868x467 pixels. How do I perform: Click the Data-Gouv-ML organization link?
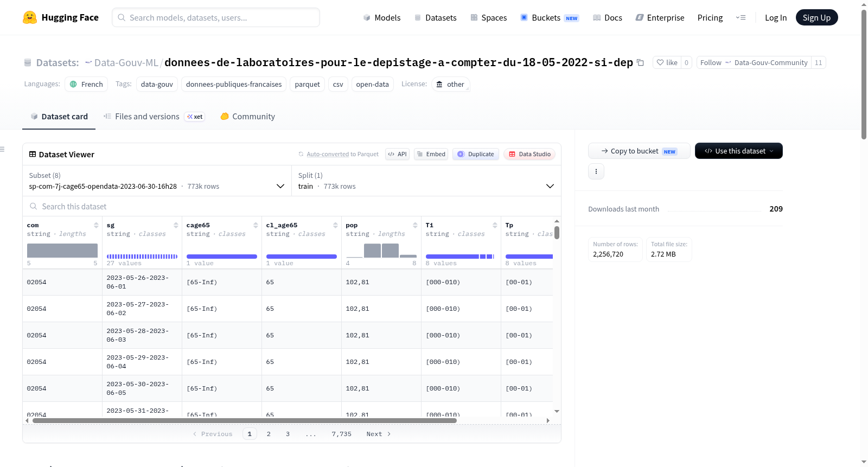pos(126,62)
